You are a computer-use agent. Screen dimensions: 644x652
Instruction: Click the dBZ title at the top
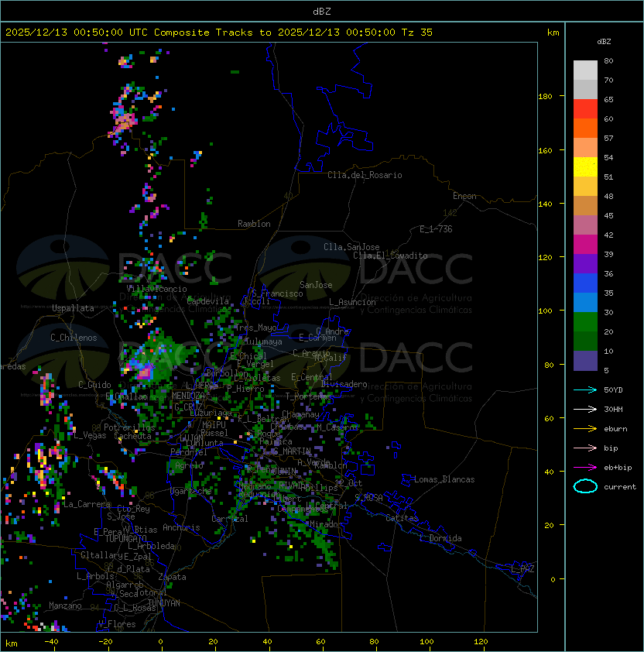click(x=322, y=11)
